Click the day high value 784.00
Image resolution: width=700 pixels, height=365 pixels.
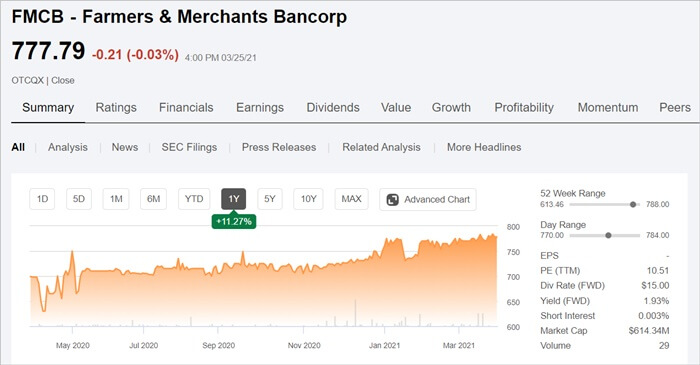[x=658, y=235]
